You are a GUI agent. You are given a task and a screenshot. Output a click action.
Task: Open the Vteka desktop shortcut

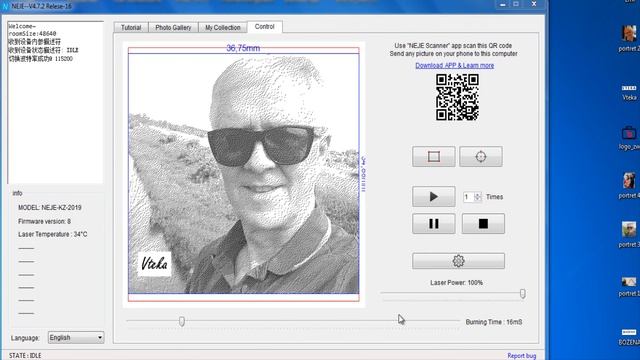[x=629, y=92]
